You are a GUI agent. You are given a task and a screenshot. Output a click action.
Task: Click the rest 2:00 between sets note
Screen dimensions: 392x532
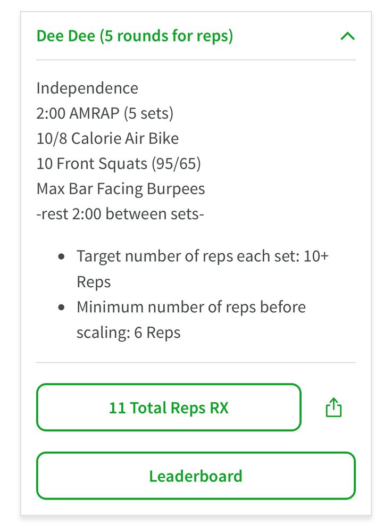click(x=121, y=214)
